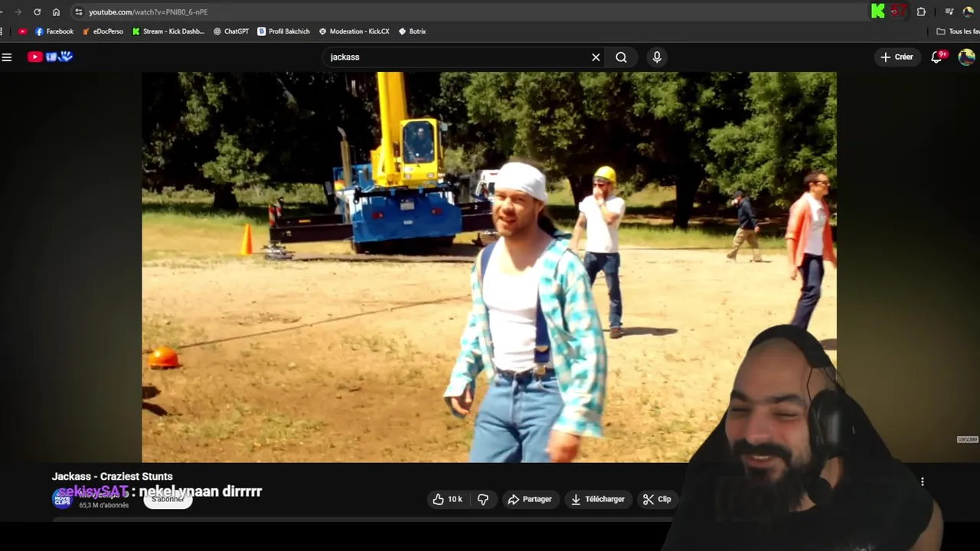This screenshot has height=551, width=980.
Task: Click the SUBSCRIBE corner watermark button in the video
Action: pos(968,439)
